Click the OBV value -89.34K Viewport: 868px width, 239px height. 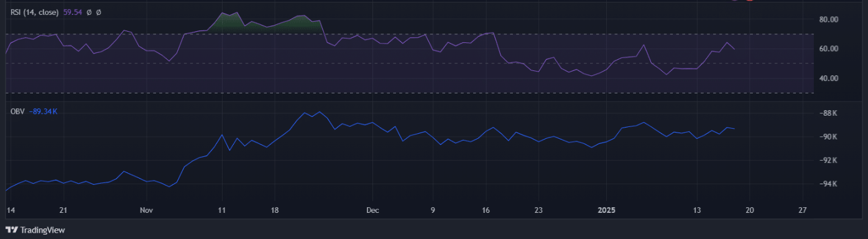click(x=44, y=111)
